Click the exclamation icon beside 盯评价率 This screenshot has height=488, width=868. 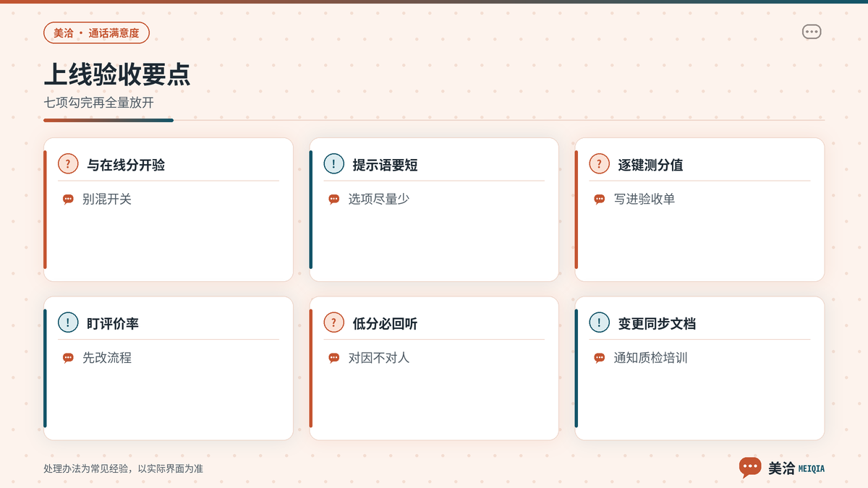(x=68, y=322)
